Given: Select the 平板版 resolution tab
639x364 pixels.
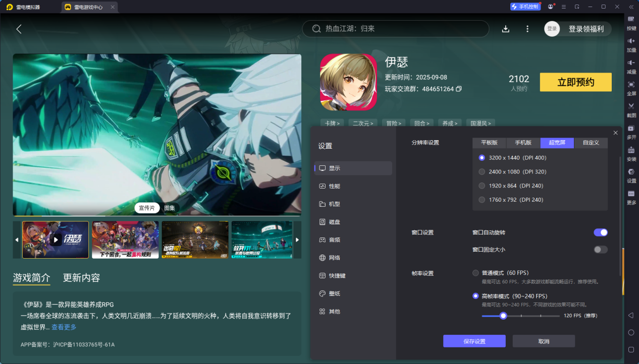Looking at the screenshot, I should click(x=489, y=143).
